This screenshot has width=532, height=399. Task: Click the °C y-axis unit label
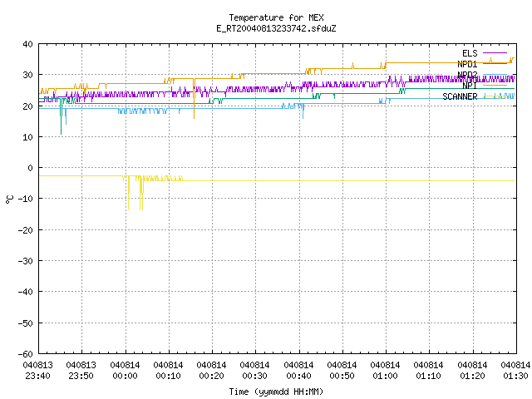9,199
